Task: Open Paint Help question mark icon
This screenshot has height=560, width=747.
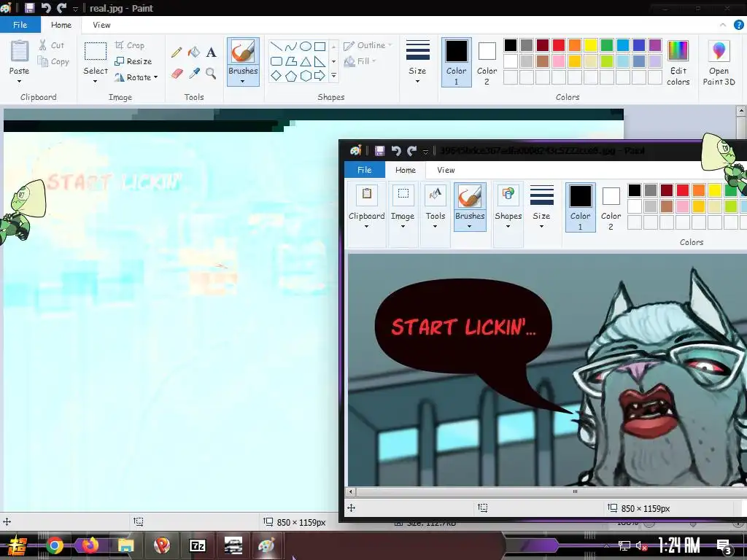Action: point(738,25)
